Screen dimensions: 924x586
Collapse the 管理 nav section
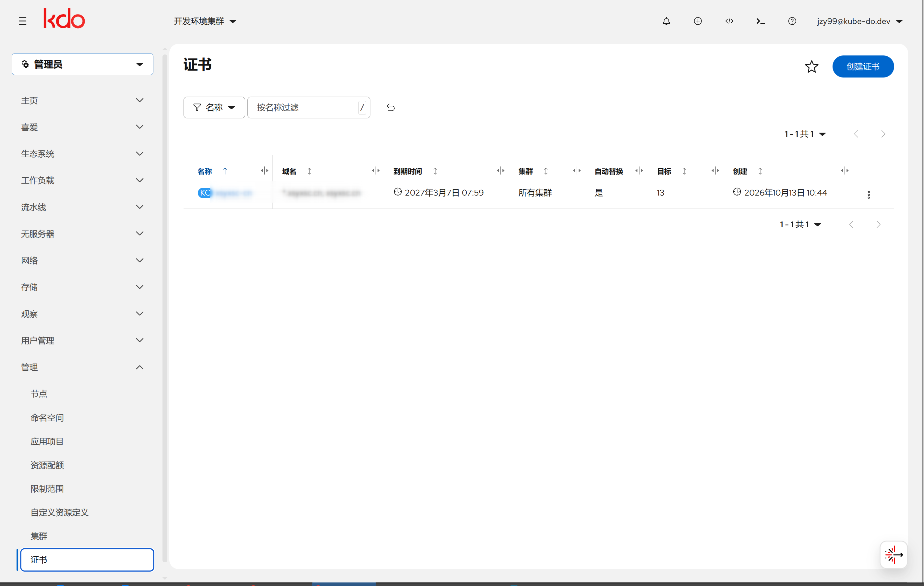(x=82, y=367)
